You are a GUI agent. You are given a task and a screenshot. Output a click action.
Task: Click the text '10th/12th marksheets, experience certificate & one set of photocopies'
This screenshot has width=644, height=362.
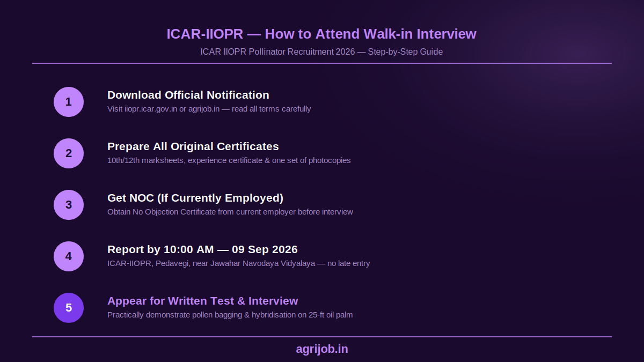pos(229,160)
